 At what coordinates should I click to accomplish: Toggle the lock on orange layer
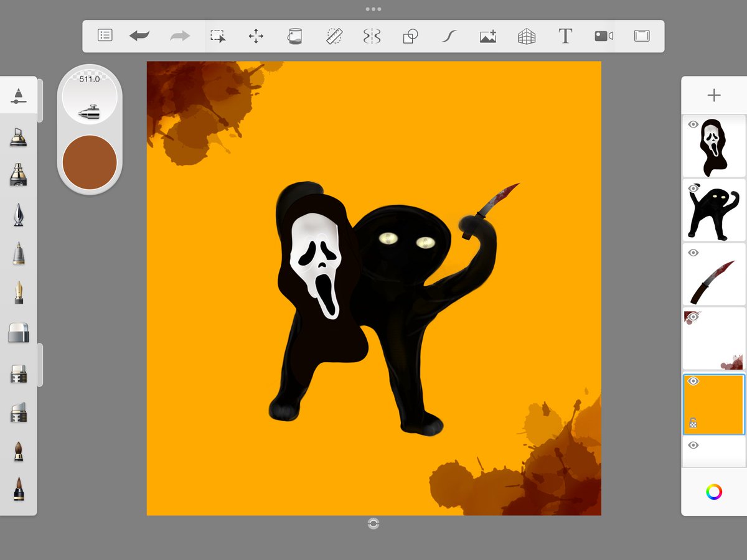(x=693, y=423)
